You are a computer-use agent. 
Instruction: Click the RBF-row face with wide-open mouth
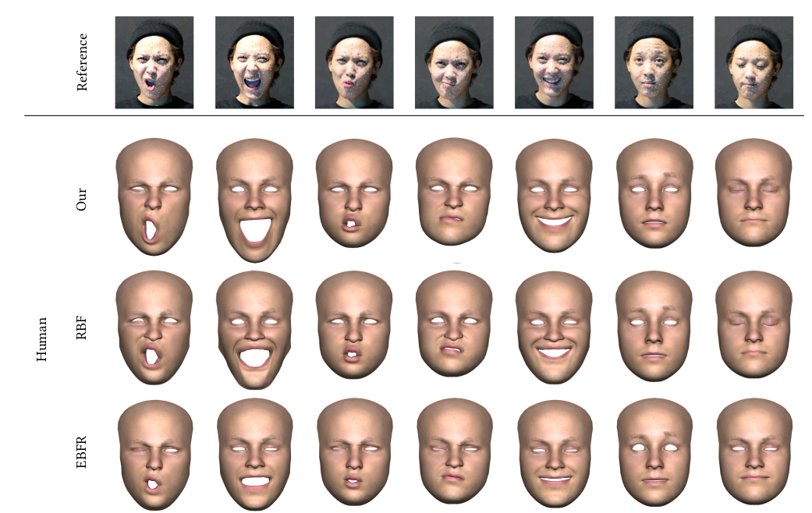pos(254,330)
